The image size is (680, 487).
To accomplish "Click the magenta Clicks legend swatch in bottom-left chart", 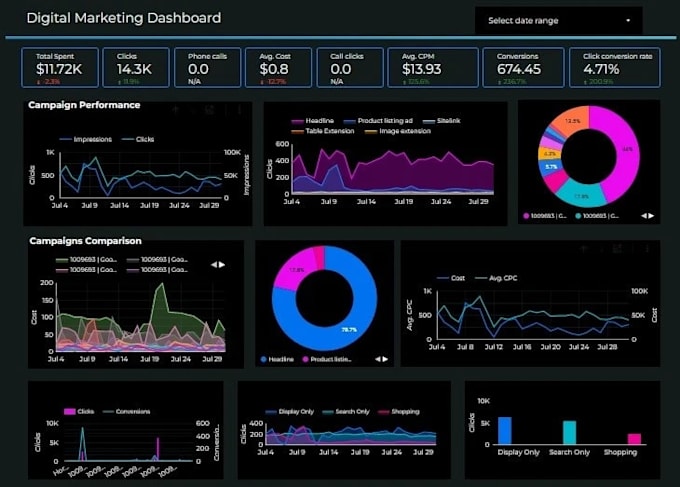I will point(69,411).
